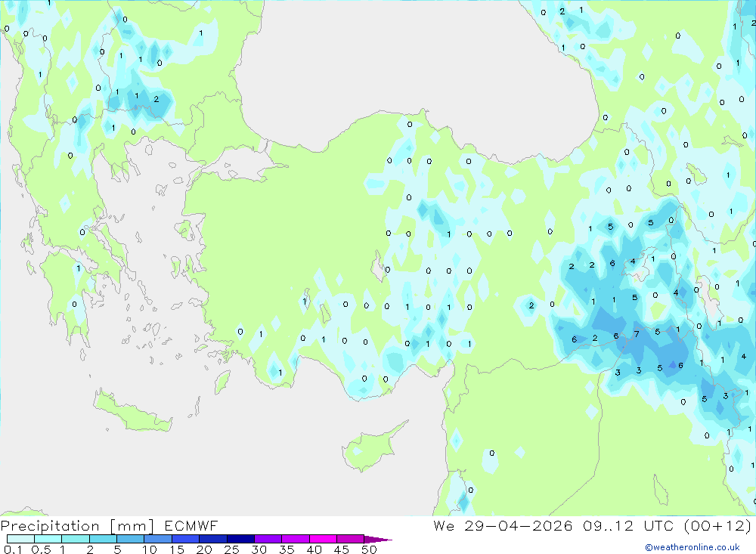Select the 5–10 mm legend color swatch
Screen dimensions: 756x554
pos(131,539)
